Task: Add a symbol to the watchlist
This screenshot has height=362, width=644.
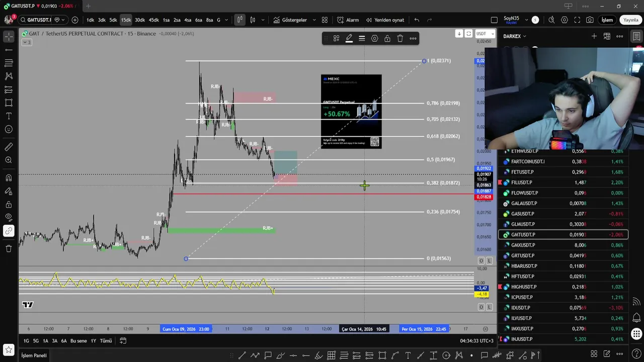Action: tap(594, 36)
